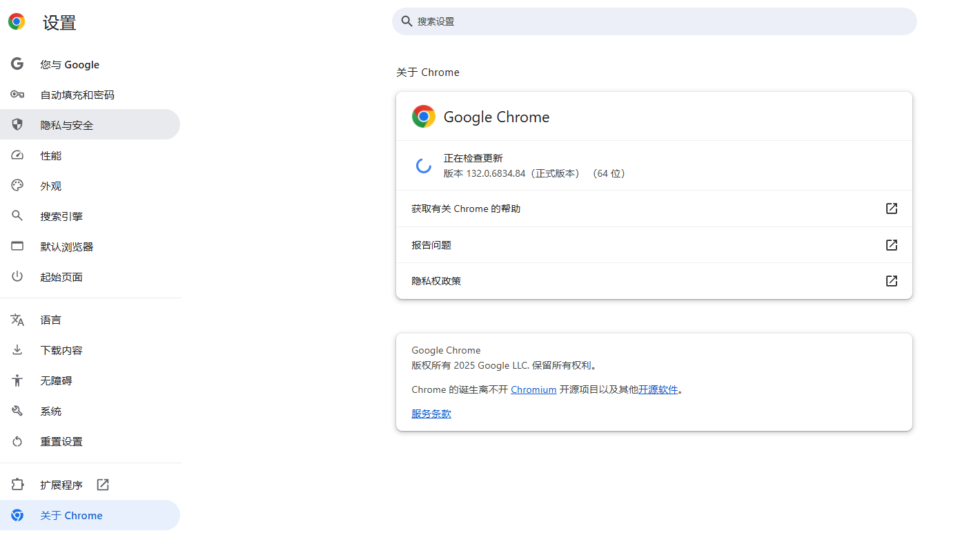Click the magnifier icon beside 搜索引擎
This screenshot has width=980, height=551.
click(x=17, y=216)
